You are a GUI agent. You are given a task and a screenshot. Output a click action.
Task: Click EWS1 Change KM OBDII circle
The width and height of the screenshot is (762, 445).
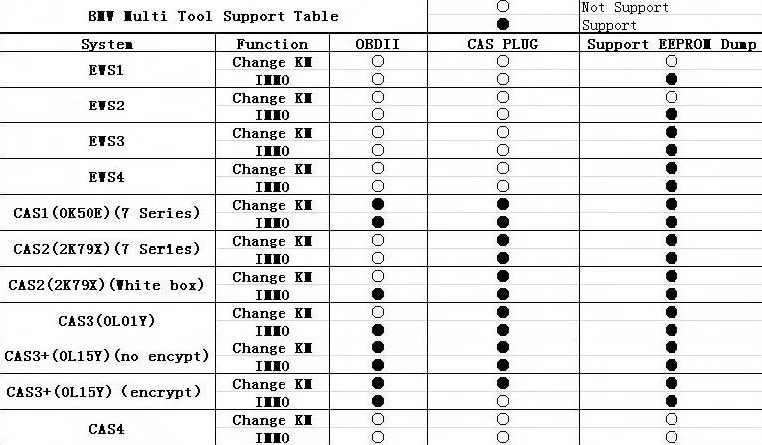(x=378, y=61)
